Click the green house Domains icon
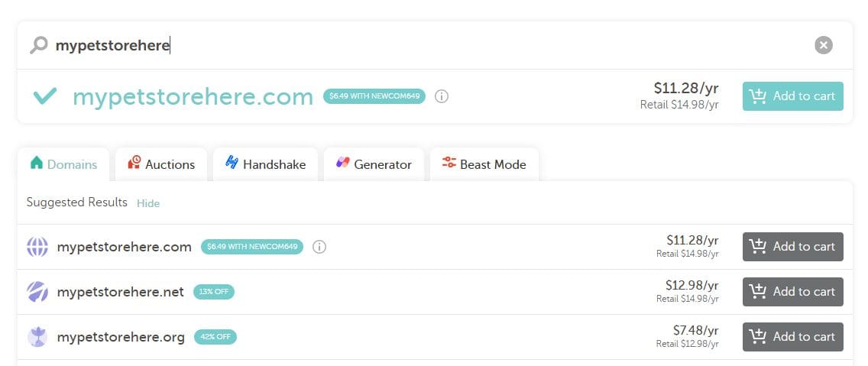The image size is (868, 366). [x=37, y=163]
